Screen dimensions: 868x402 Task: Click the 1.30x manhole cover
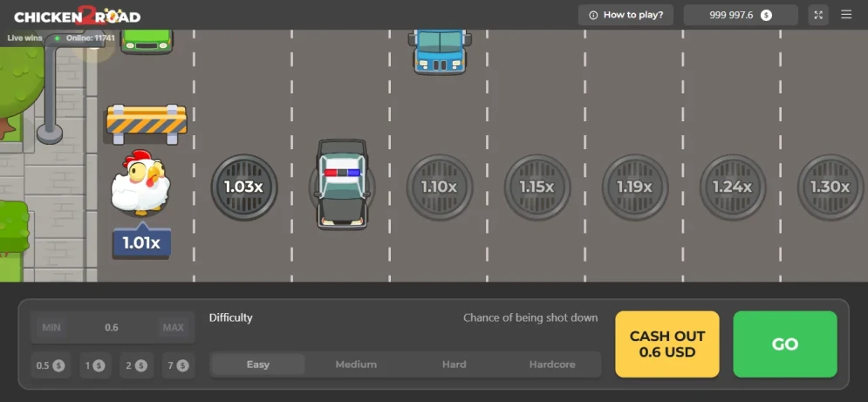click(x=830, y=187)
